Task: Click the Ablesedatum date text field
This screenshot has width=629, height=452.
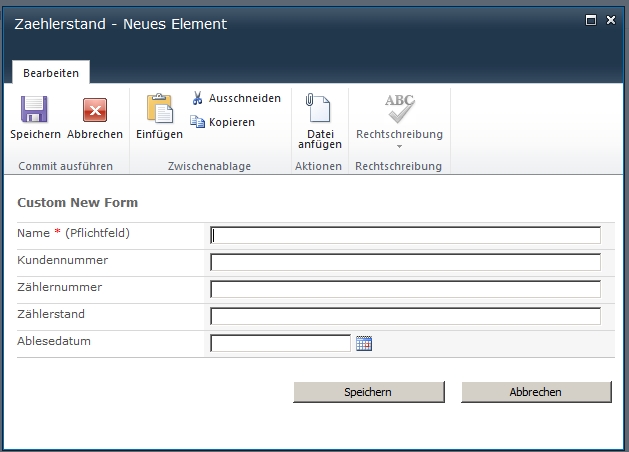Action: (280, 344)
